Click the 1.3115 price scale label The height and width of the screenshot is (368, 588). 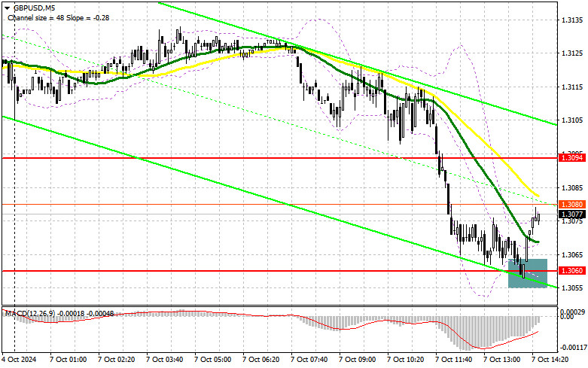tap(573, 87)
